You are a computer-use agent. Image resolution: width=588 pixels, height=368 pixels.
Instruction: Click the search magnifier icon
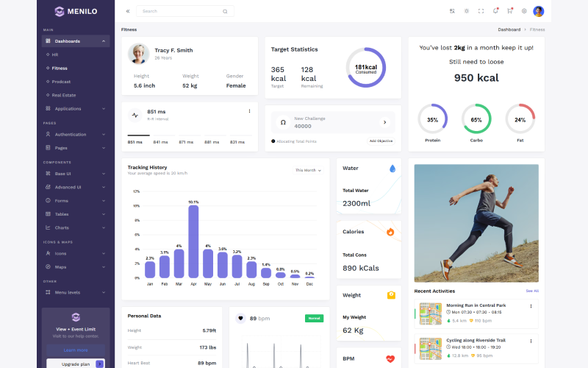pos(225,12)
